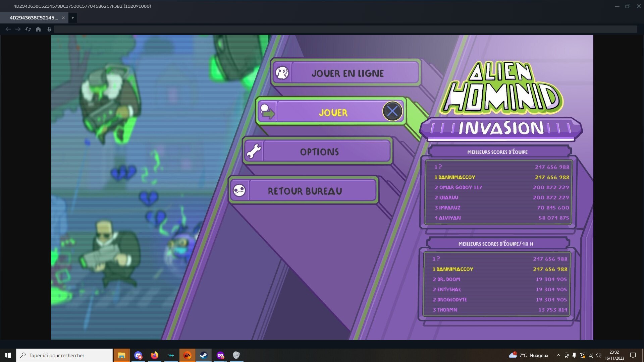Open the grey speaker app in taskbar

click(x=236, y=355)
